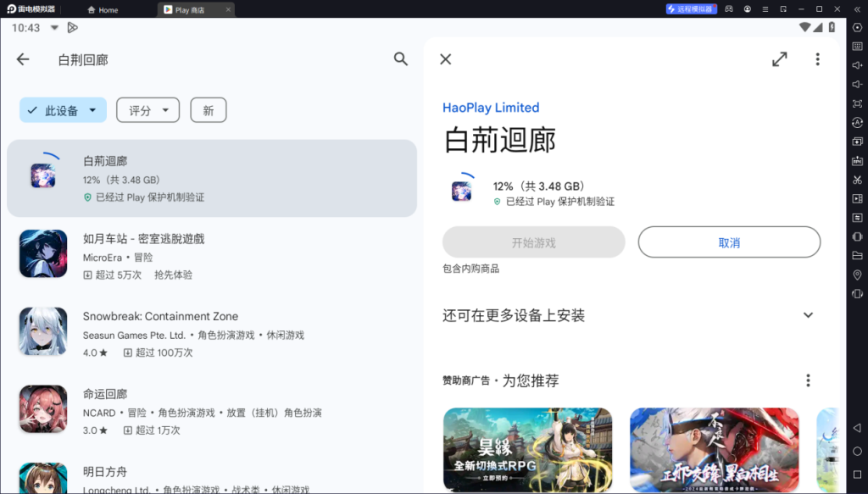Expand 还可在更多设备上安装 section chevron
Viewport: 868px width, 494px height.
[x=808, y=315]
